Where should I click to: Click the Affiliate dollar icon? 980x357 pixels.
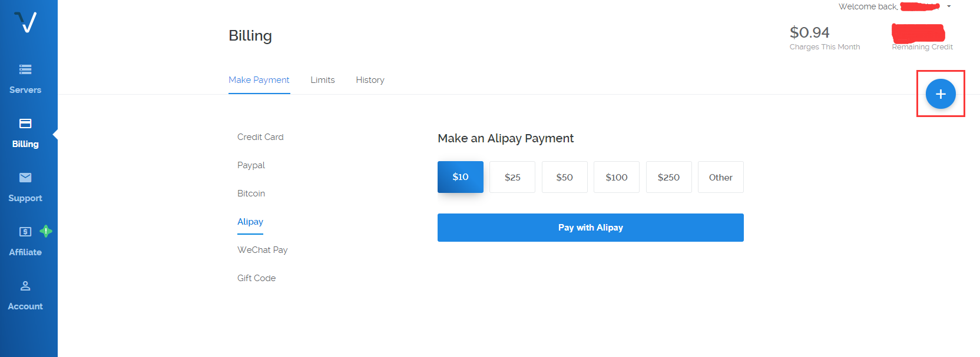pos(25,232)
